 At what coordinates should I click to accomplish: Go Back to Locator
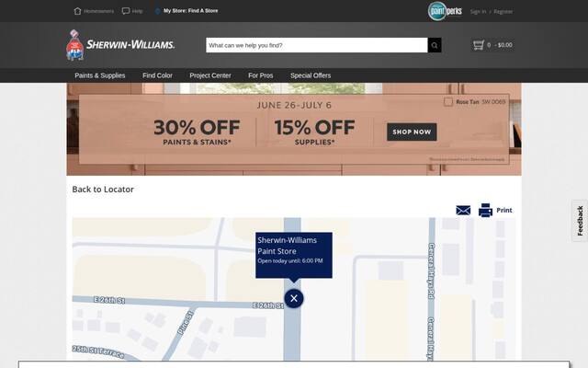[103, 190]
